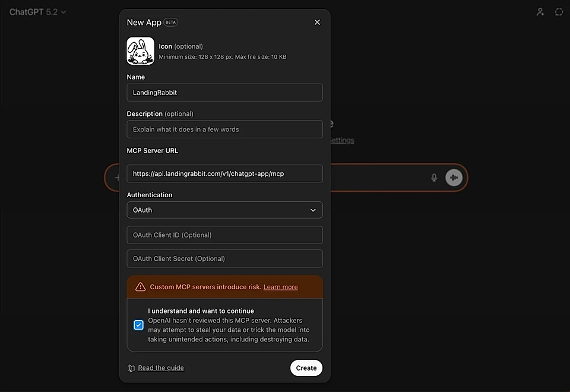The height and width of the screenshot is (392, 570).
Task: Click the microphone dictation icon
Action: tap(434, 178)
